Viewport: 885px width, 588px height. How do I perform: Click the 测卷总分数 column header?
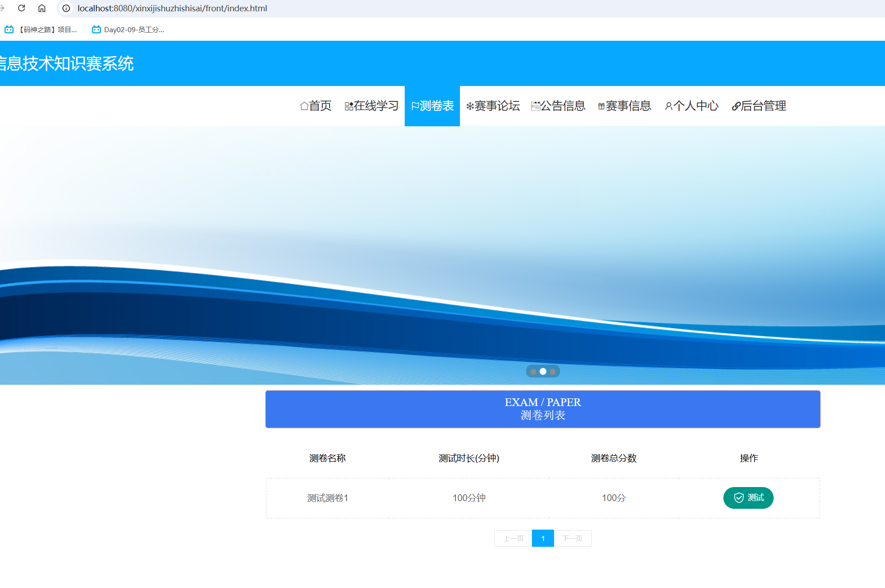tap(614, 458)
